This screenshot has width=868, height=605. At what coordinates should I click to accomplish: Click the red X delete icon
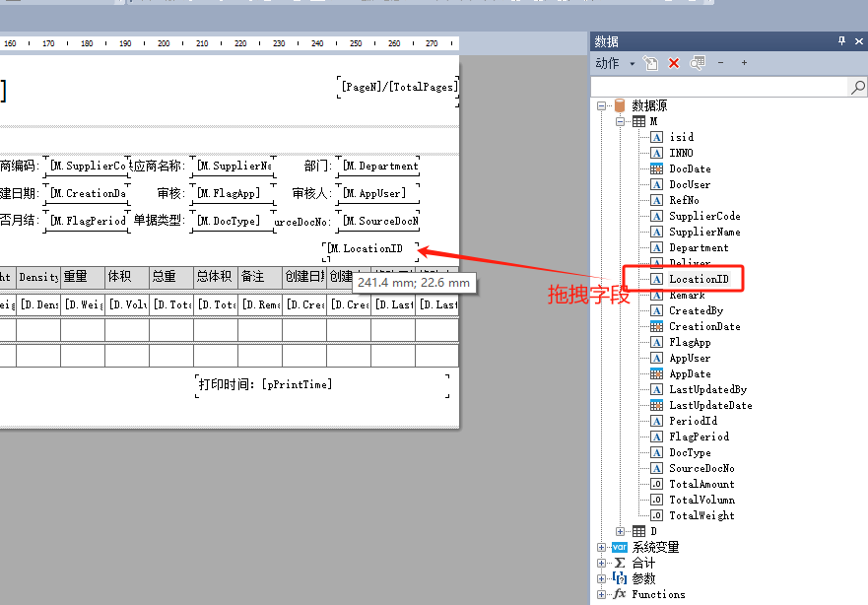674,64
